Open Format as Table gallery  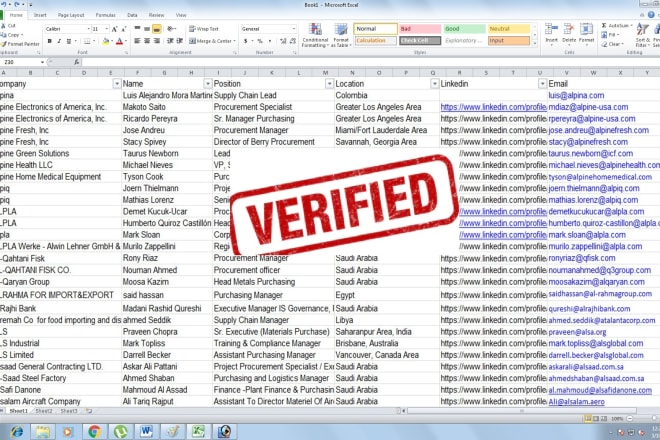[341, 35]
